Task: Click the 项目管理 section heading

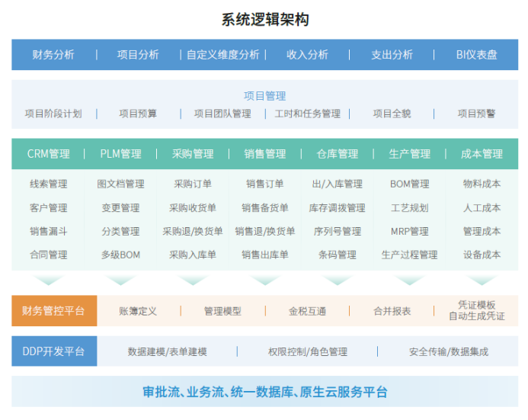Action: tap(264, 96)
